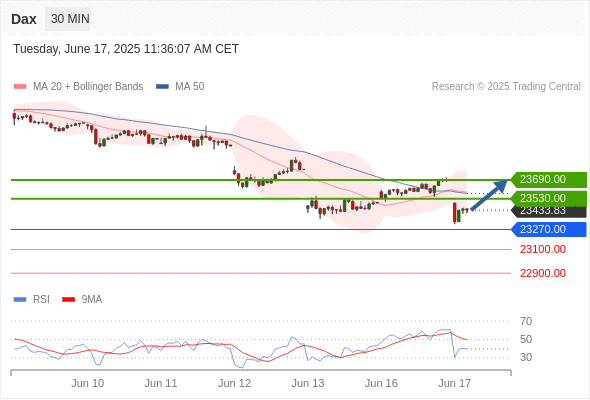The width and height of the screenshot is (590, 400).
Task: Click the RSI 30 level label
Action: pyautogui.click(x=526, y=357)
